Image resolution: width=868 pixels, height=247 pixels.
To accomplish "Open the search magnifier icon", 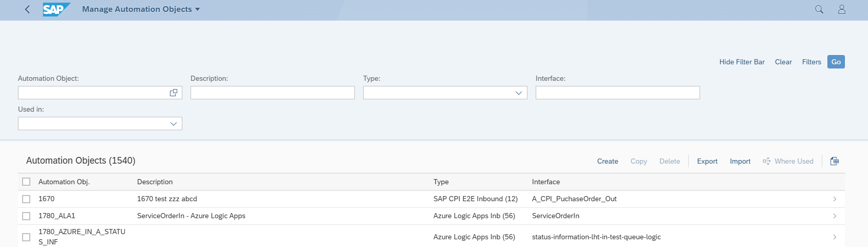I will [x=819, y=9].
